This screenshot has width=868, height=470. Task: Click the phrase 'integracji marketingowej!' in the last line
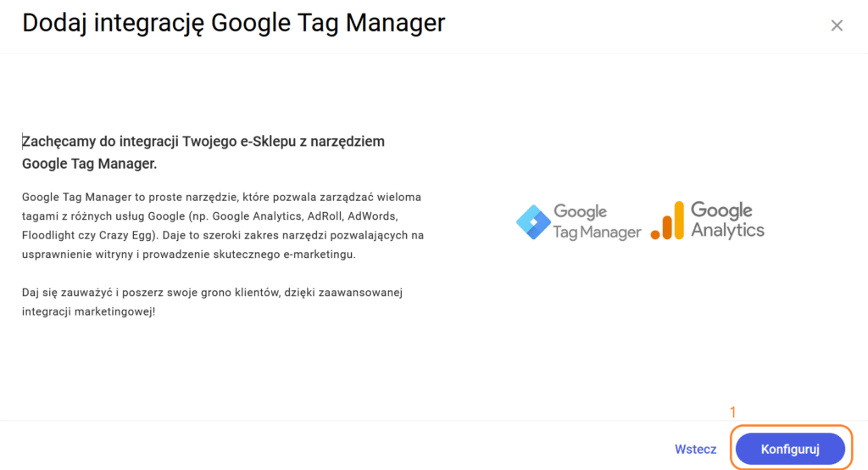point(88,312)
